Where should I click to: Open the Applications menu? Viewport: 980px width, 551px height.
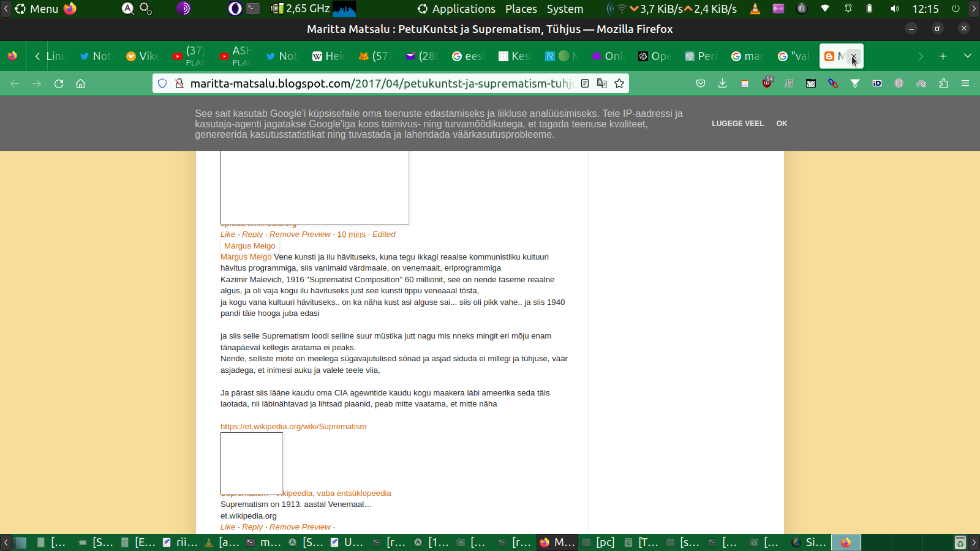pos(456,9)
